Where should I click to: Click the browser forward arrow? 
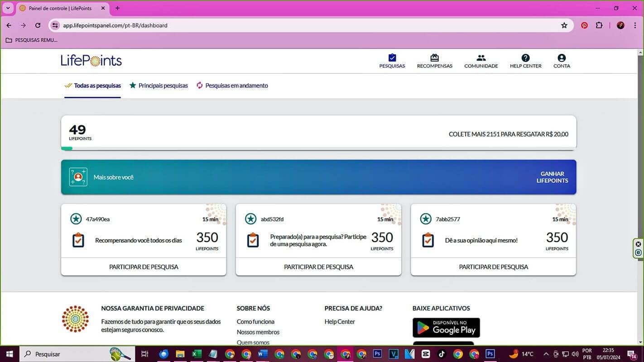[24, 25]
